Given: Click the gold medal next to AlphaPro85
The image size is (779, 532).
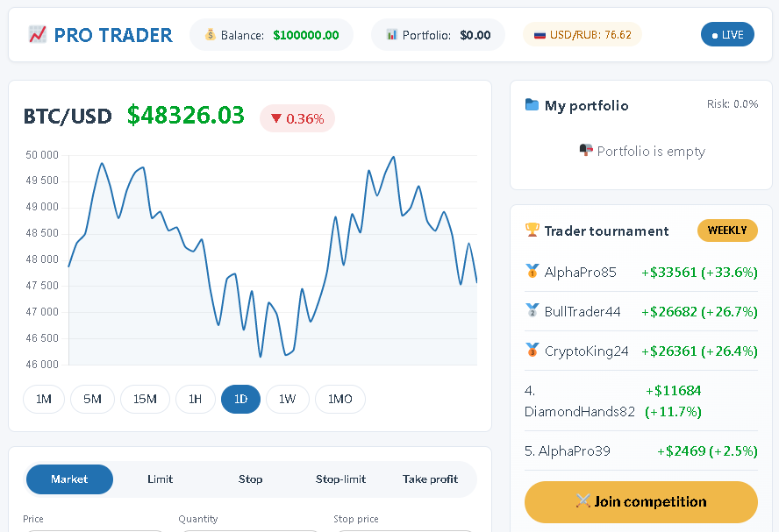Looking at the screenshot, I should click(532, 272).
